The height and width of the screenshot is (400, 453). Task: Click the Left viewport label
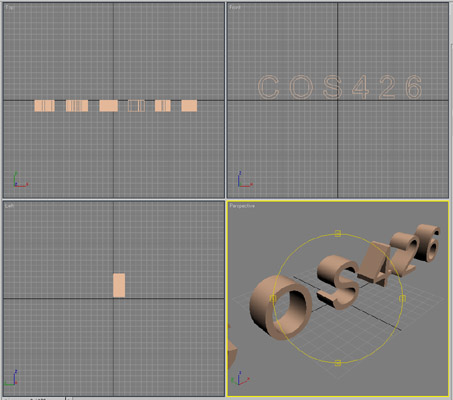(x=9, y=206)
